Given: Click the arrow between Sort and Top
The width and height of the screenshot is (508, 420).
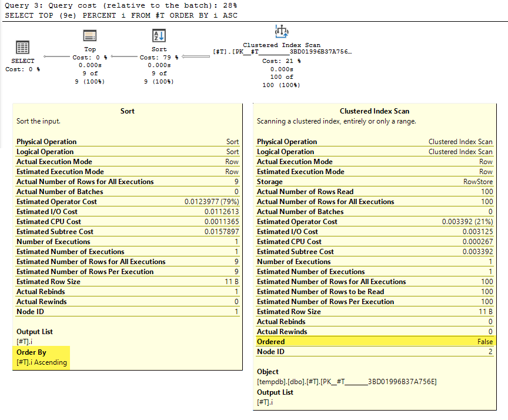Looking at the screenshot, I should coord(125,56).
